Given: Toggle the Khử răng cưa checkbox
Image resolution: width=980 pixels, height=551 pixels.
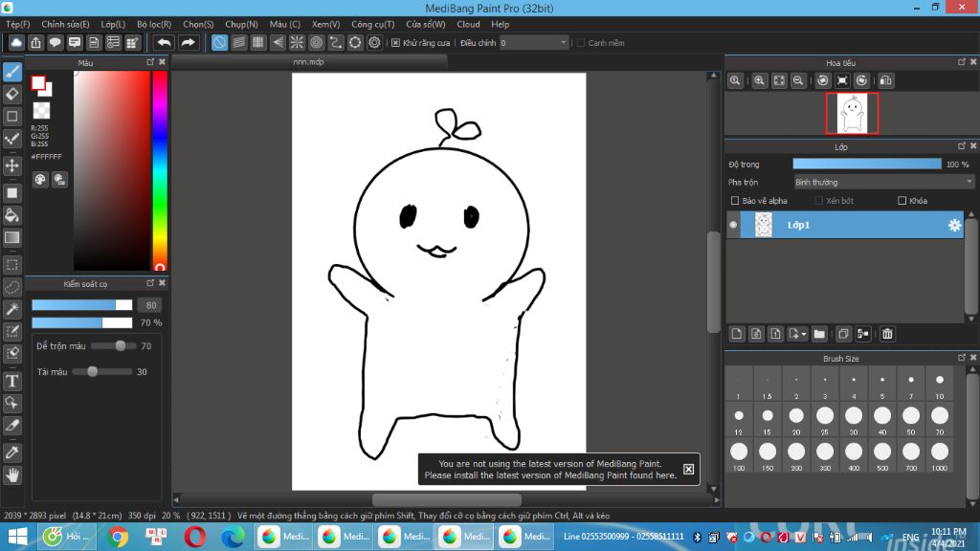Looking at the screenshot, I should point(395,43).
